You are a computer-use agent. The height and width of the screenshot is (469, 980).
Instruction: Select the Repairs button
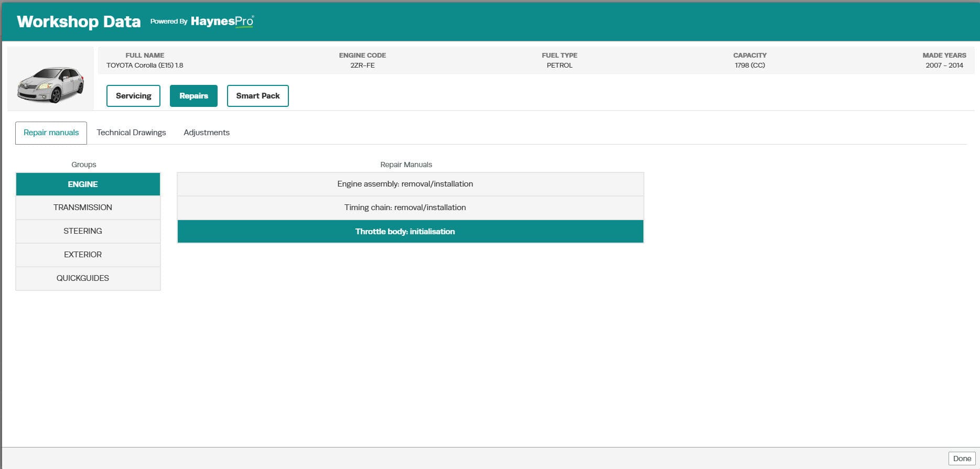[x=193, y=96]
